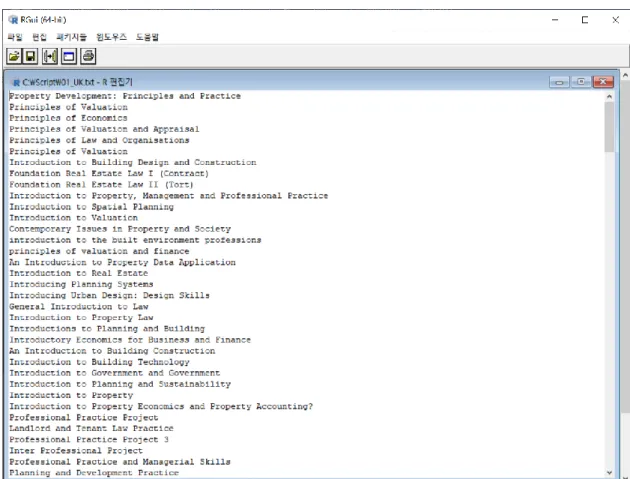Open the 도움말 menu

pyautogui.click(x=147, y=37)
